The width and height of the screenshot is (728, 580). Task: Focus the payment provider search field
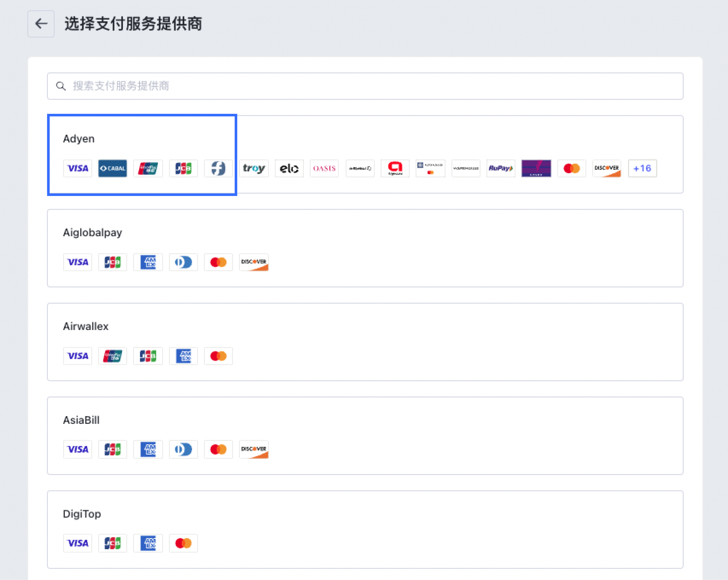365,86
